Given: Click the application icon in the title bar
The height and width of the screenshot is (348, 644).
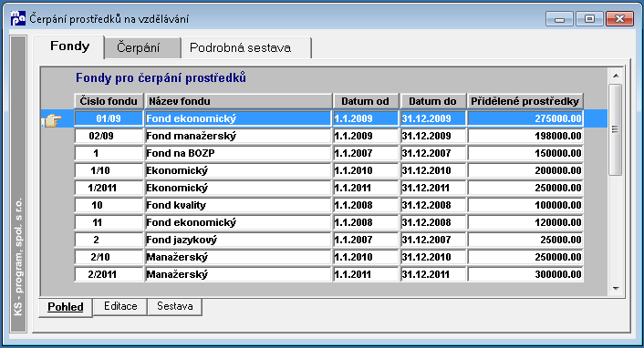Looking at the screenshot, I should (17, 18).
